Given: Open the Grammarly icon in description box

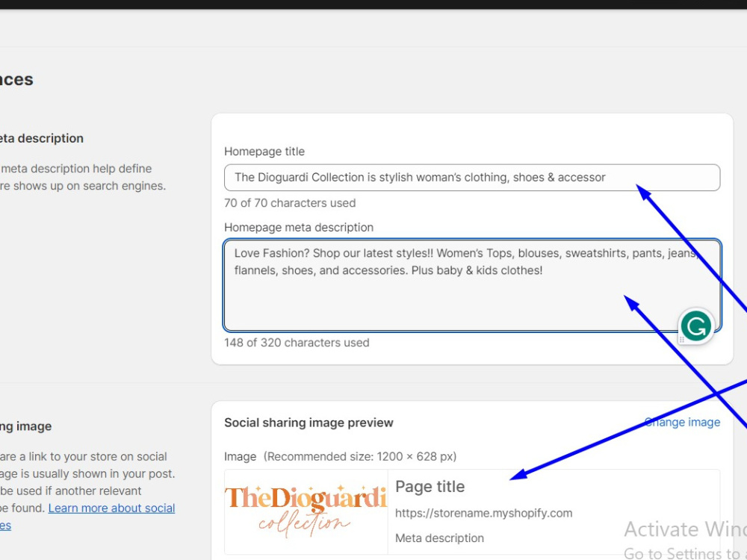Looking at the screenshot, I should [x=696, y=327].
